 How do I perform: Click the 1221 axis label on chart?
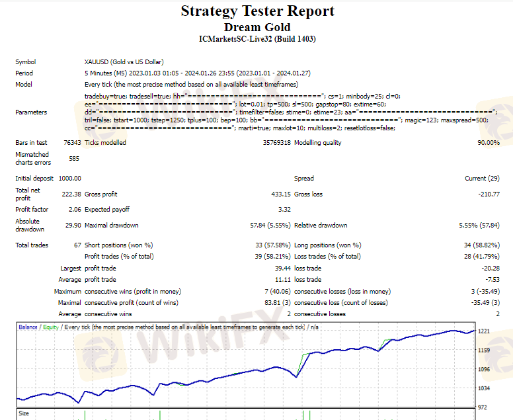(484, 331)
